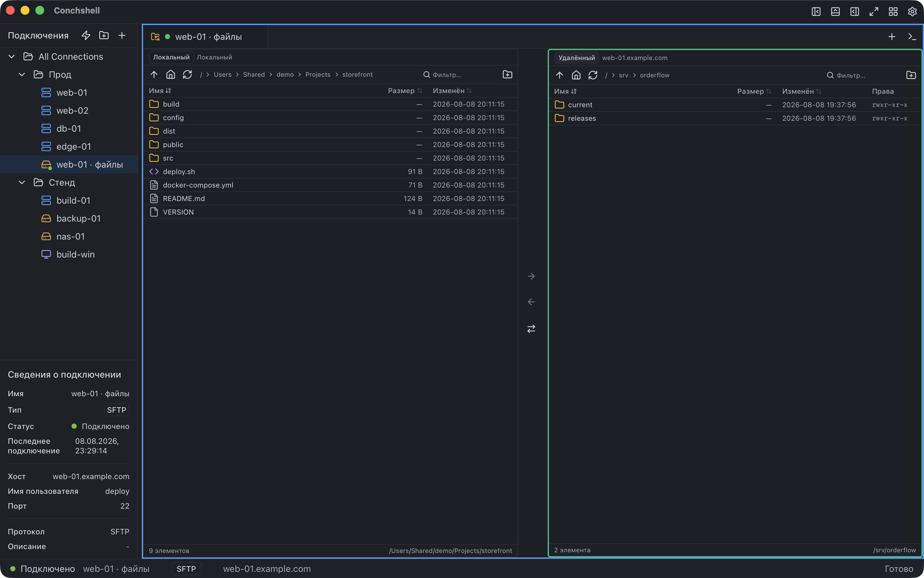Open new tab with plus in tab bar
924x578 pixels.
tap(892, 37)
